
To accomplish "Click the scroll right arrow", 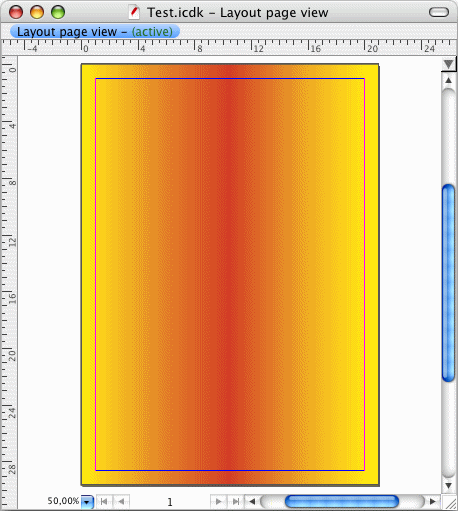I will pyautogui.click(x=433, y=501).
